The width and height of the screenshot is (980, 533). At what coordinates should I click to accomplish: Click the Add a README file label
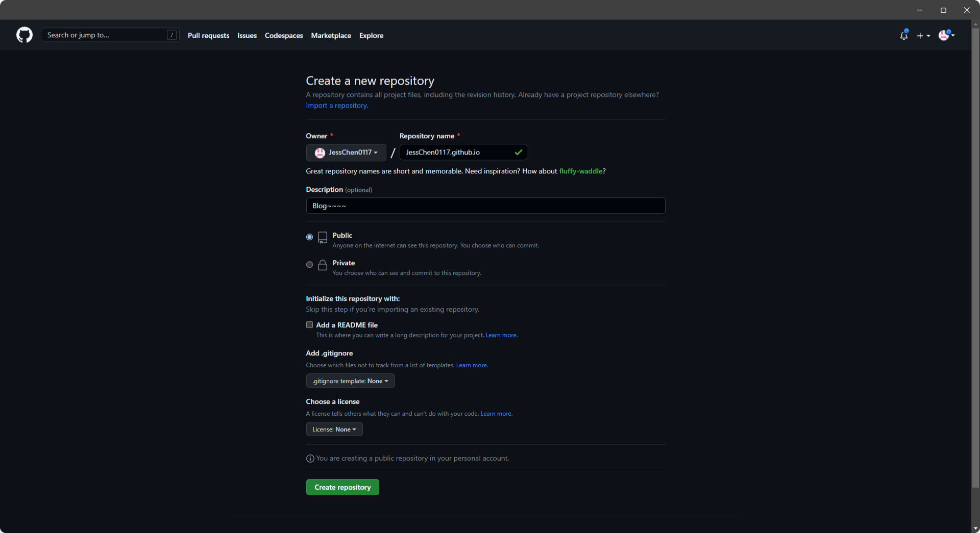tap(347, 325)
